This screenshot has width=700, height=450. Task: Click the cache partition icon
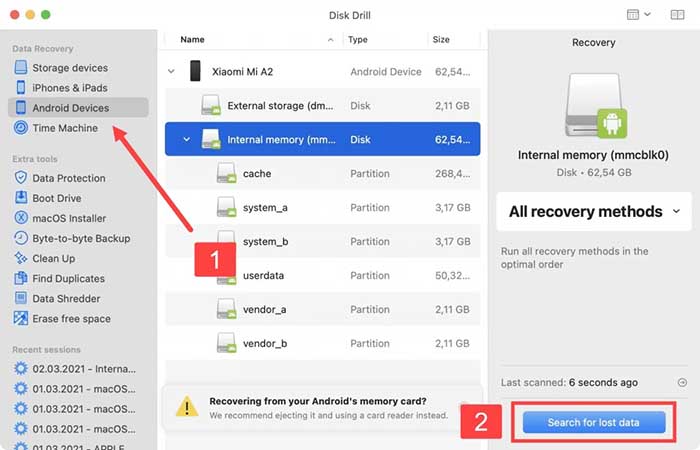[226, 173]
